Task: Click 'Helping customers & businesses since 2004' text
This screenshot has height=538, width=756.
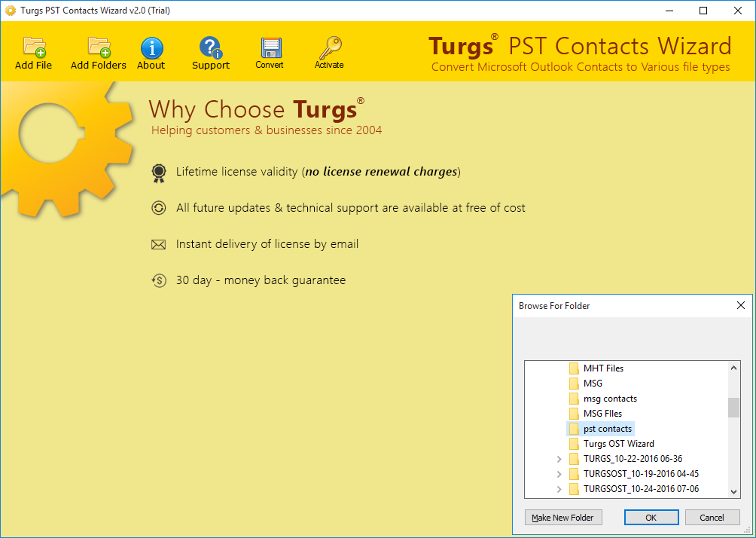Action: 267,130
